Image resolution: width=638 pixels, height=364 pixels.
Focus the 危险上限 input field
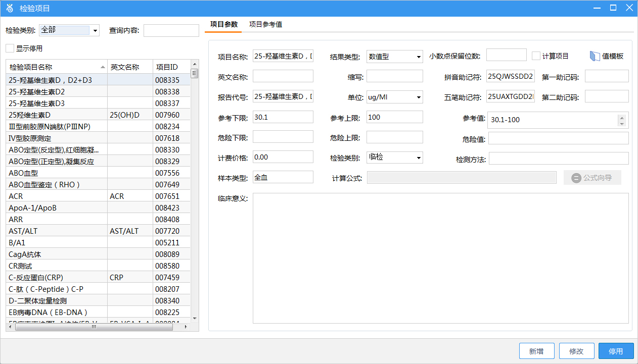coord(394,137)
